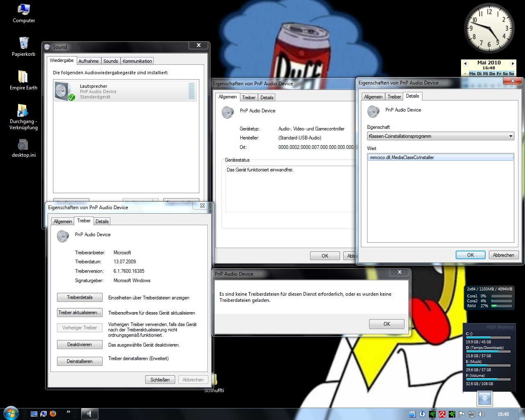Open the Eigenschaft dropdown Klassen-Coinstallationsprogramm

coord(441,136)
